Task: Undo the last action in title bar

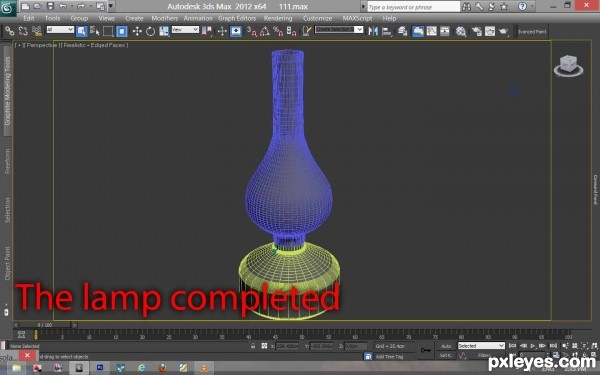Action: (x=63, y=6)
